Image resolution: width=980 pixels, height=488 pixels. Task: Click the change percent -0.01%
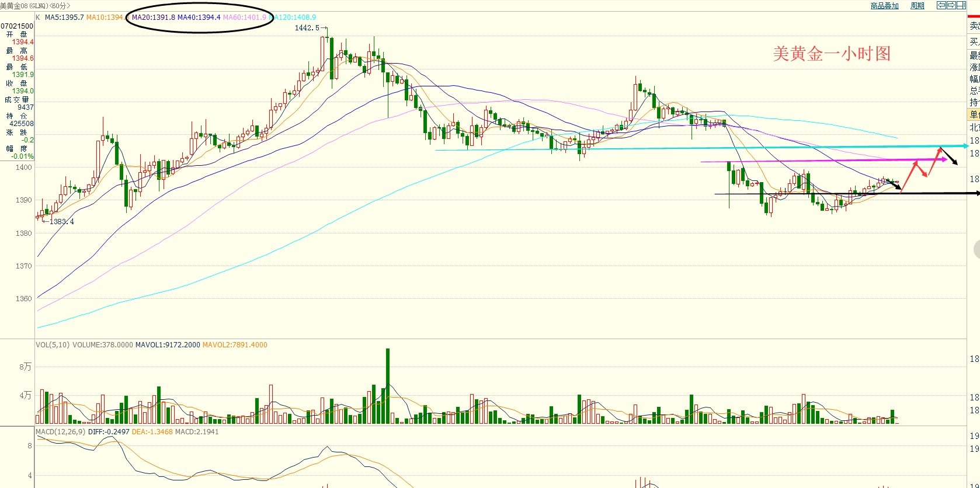[22, 156]
